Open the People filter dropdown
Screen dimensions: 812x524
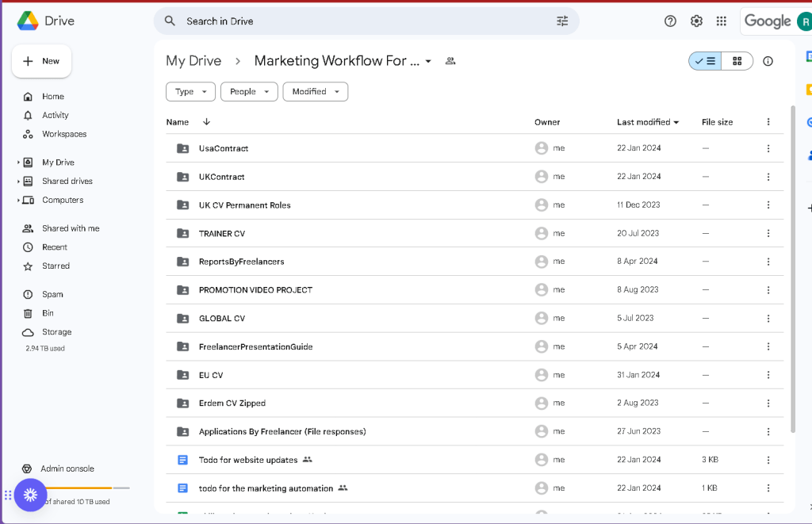point(249,92)
